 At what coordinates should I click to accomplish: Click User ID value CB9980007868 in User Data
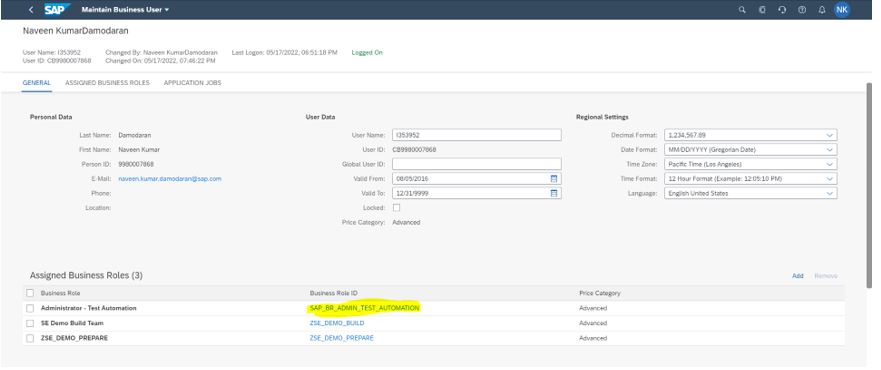click(414, 149)
